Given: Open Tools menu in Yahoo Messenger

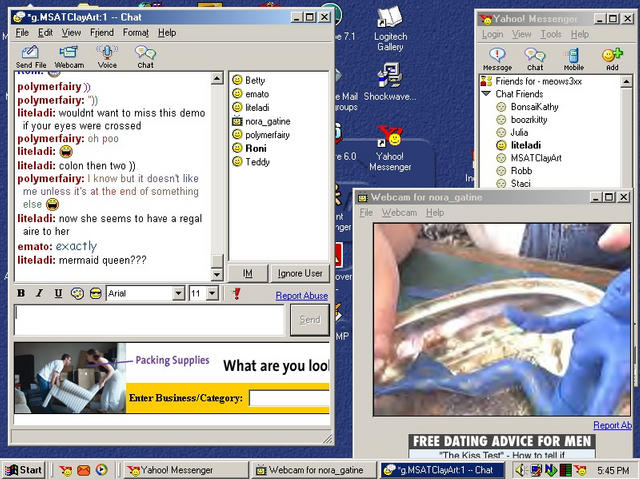Looking at the screenshot, I should pos(551,34).
